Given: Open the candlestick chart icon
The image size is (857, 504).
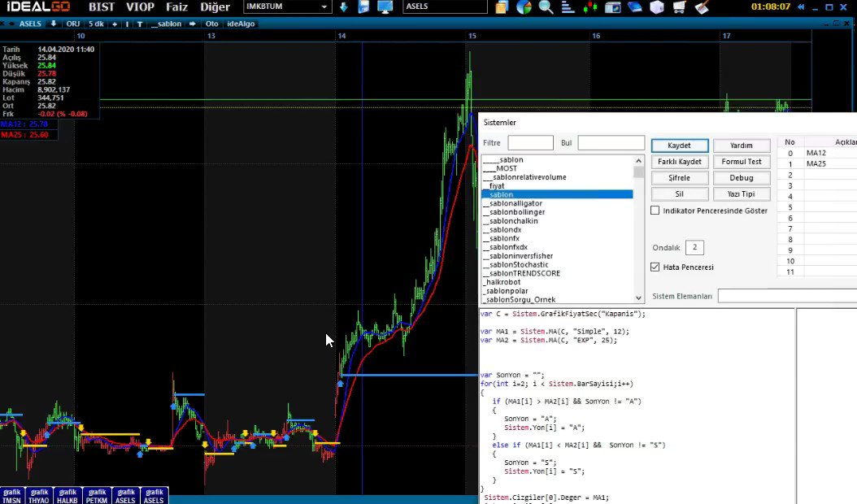Looking at the screenshot, I should coord(590,7).
